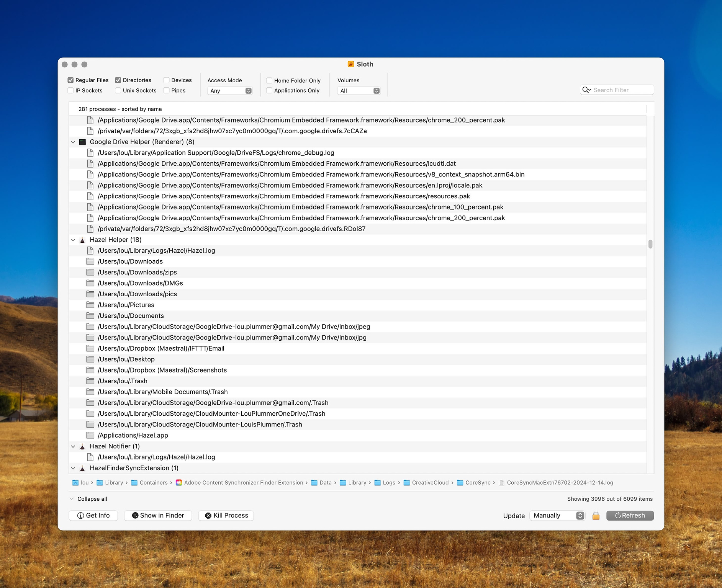Click the magnifier icon in Search Filter
The image size is (722, 588).
(x=586, y=90)
